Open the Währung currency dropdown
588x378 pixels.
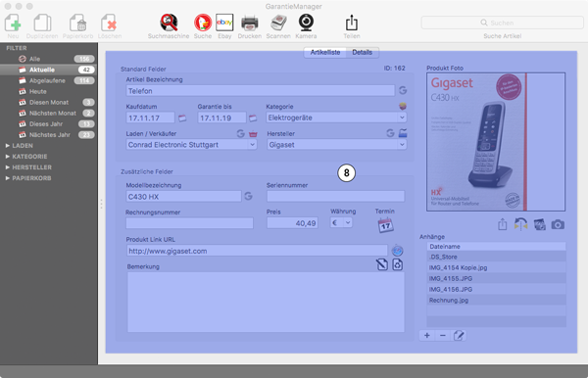point(342,223)
